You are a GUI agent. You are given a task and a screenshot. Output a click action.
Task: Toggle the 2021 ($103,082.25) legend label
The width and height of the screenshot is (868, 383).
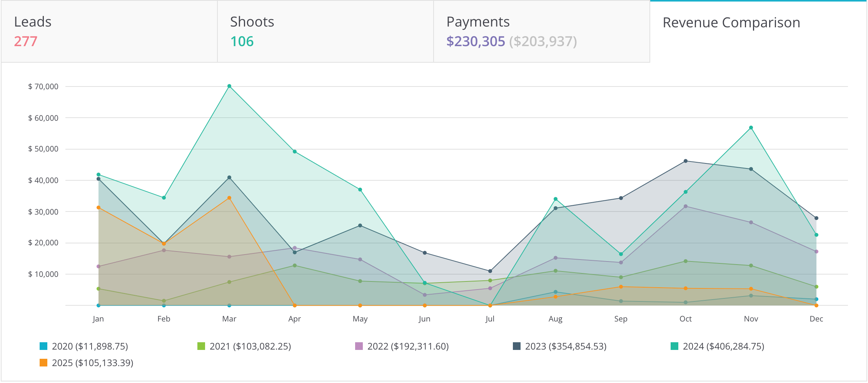250,346
